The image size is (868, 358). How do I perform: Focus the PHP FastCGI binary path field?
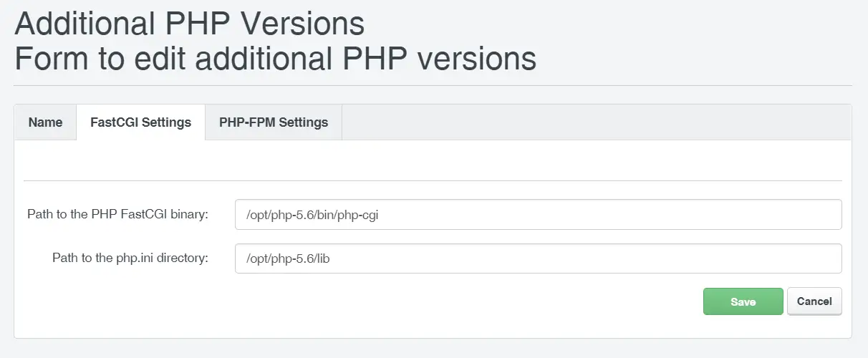(x=538, y=215)
